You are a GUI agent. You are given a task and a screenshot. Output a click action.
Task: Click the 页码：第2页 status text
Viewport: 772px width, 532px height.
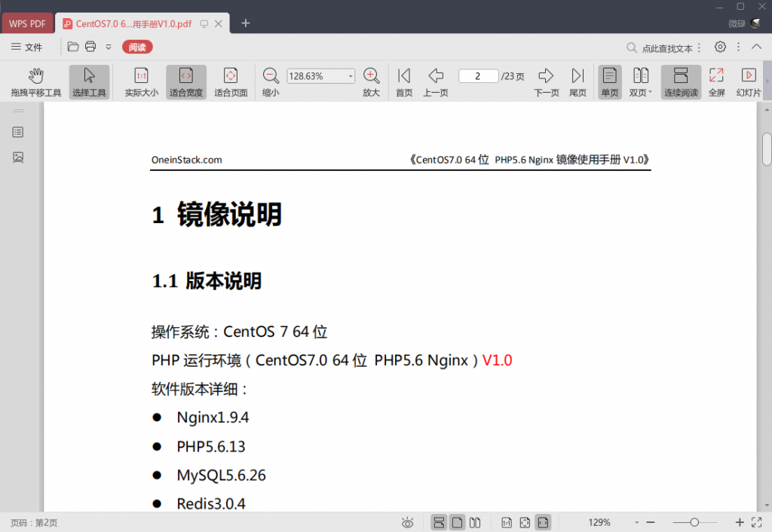pos(33,523)
